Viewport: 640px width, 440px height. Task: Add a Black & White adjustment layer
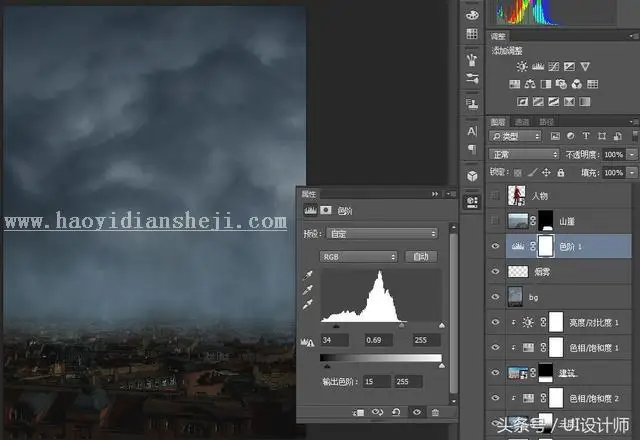pos(546,84)
